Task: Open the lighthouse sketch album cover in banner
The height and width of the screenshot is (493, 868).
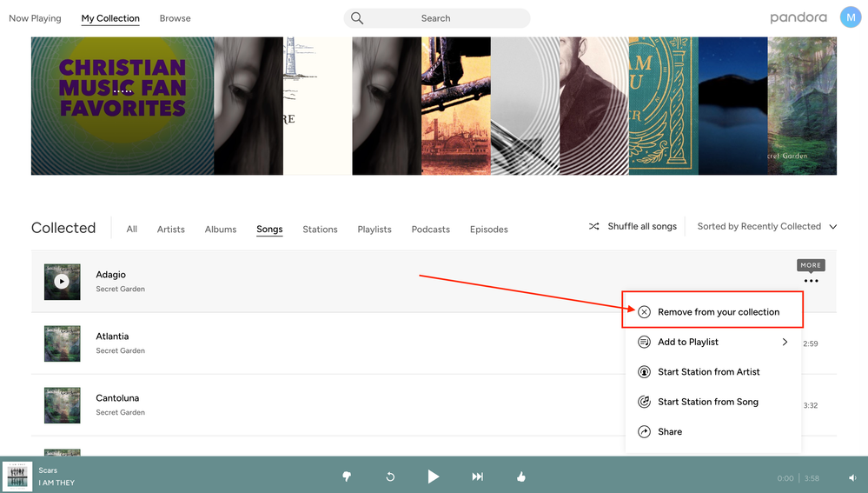Action: click(317, 106)
